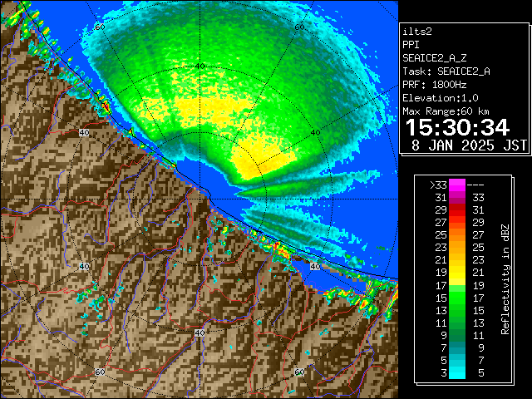Image resolution: width=532 pixels, height=399 pixels.
Task: Click the "PRF: 1800Hz" line
Action: (x=434, y=85)
